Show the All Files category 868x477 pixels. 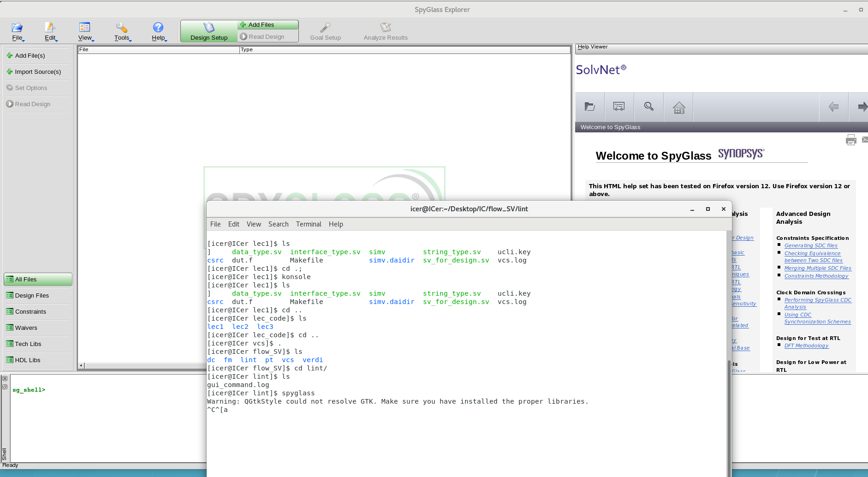[x=38, y=279]
